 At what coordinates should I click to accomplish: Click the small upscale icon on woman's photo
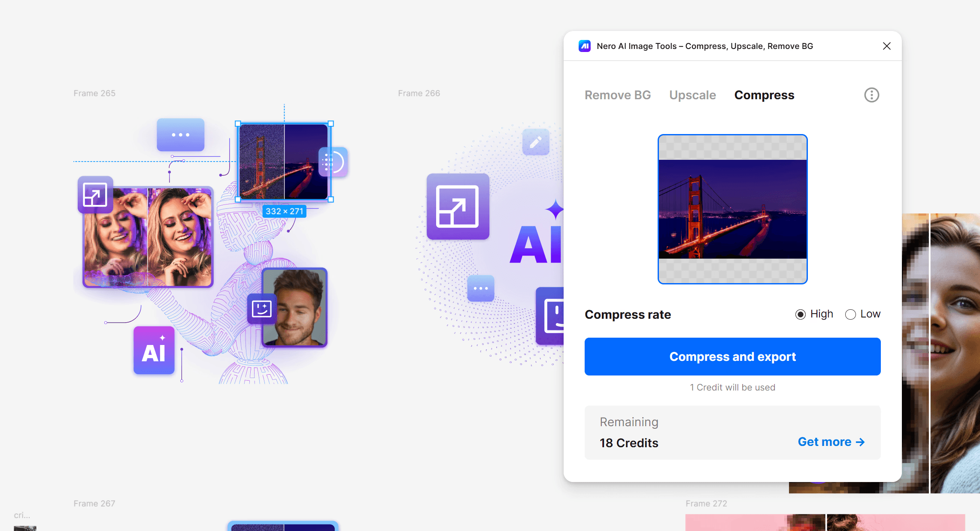tap(95, 195)
